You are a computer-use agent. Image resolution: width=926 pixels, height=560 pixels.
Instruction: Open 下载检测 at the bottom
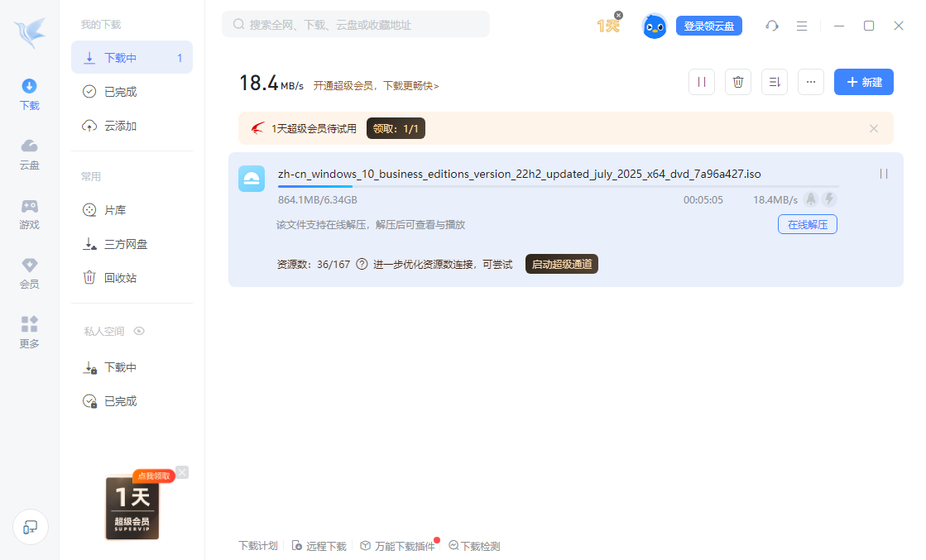pos(474,546)
